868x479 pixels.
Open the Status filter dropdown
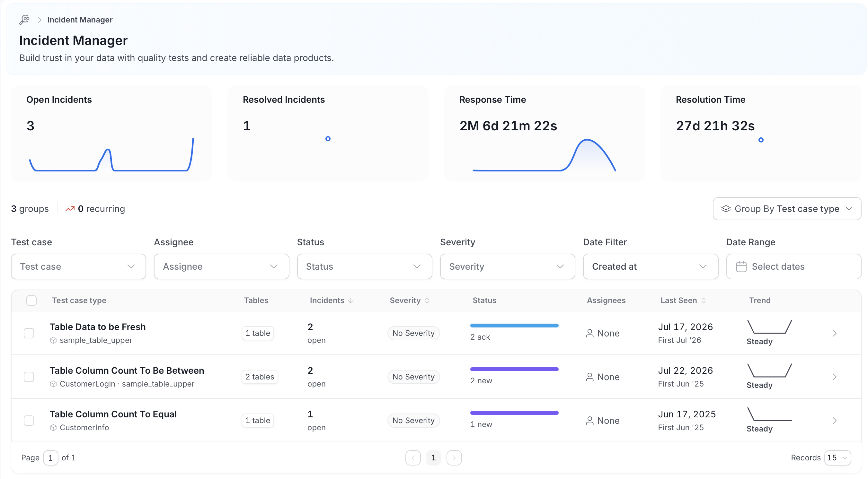click(x=365, y=266)
